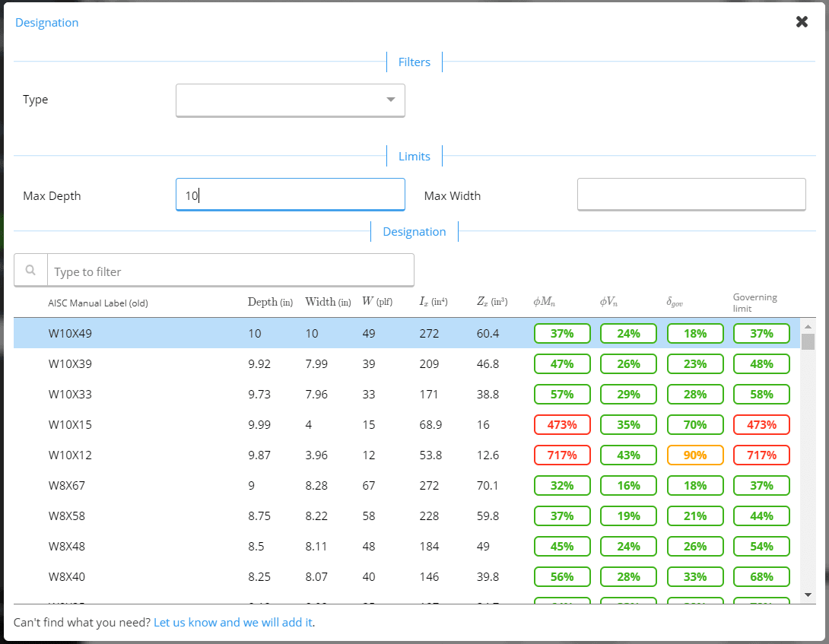Click the Depth column header
829x644 pixels.
coord(269,302)
